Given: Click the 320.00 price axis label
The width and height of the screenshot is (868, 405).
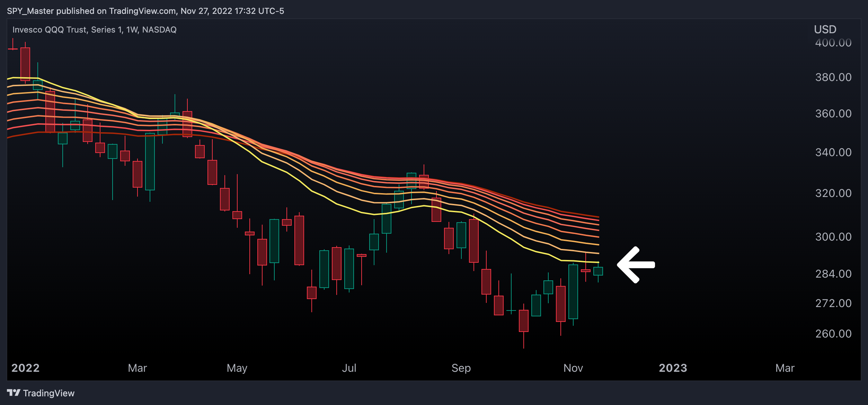Looking at the screenshot, I should pos(833,193).
